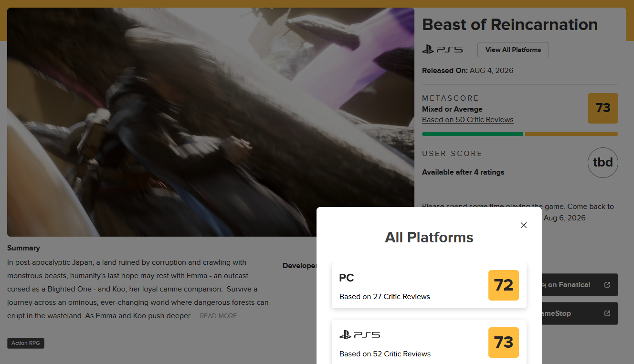634x364 pixels.
Task: Open the Action RPG genre tag
Action: 26,343
